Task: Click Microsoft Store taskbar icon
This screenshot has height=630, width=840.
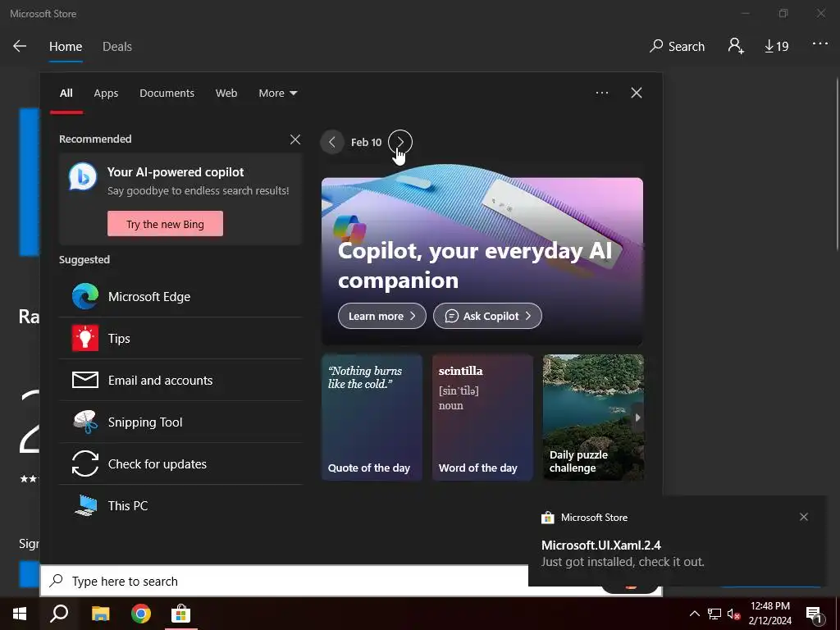Action: (x=181, y=614)
